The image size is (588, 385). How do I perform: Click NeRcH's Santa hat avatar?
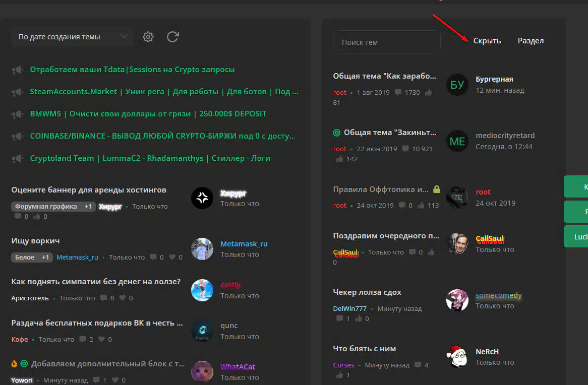pos(457,357)
